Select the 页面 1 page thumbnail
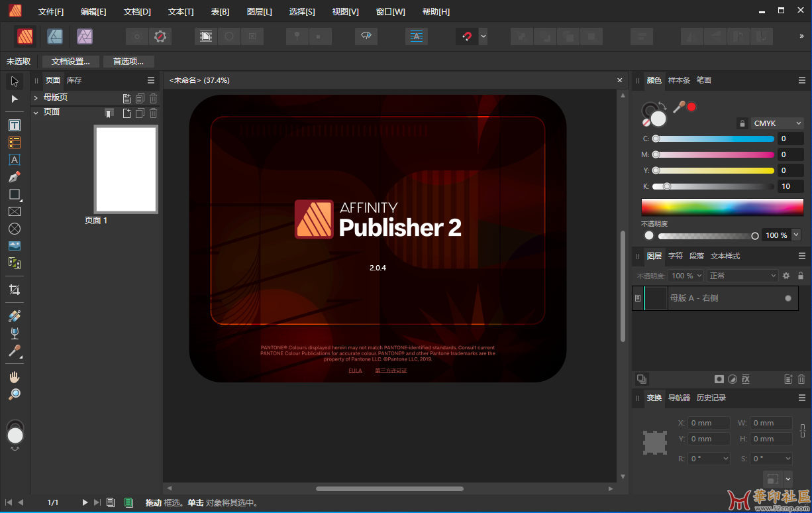 point(126,170)
